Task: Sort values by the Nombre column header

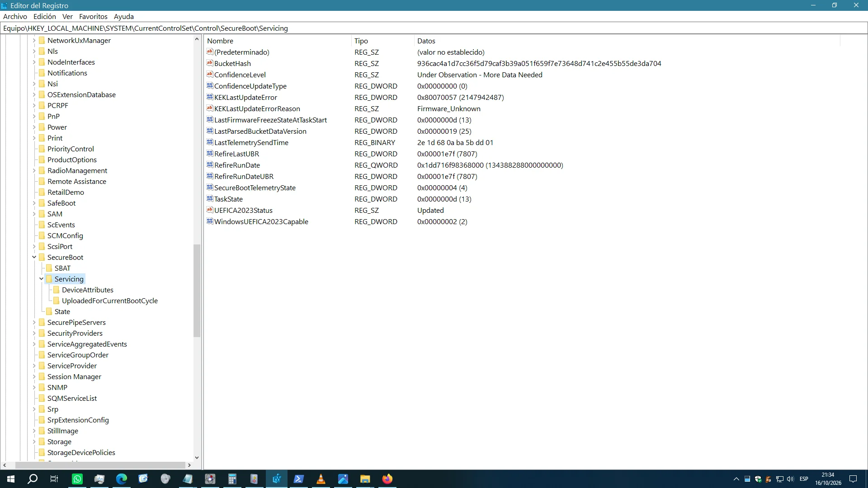Action: point(278,41)
